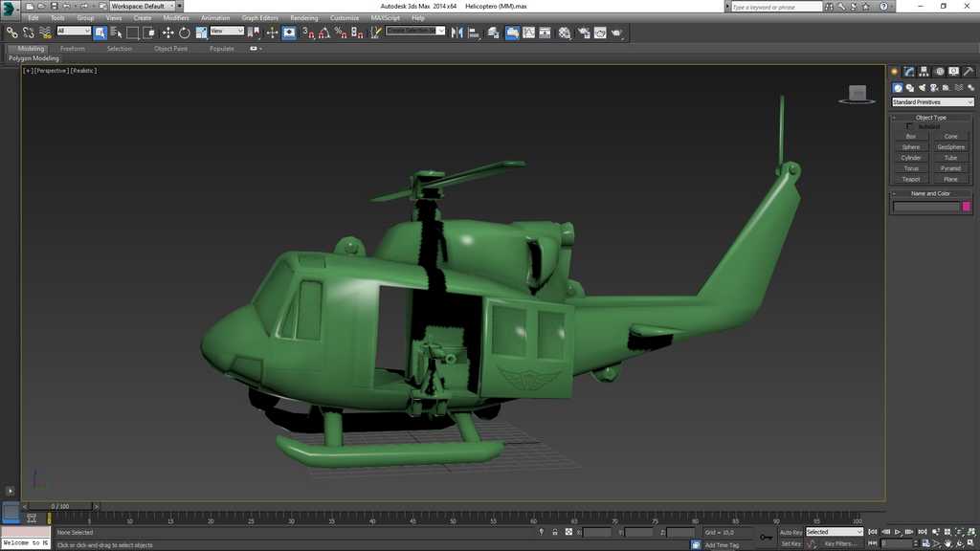
Task: Switch to the Freeform ribbon tab
Action: pos(73,49)
